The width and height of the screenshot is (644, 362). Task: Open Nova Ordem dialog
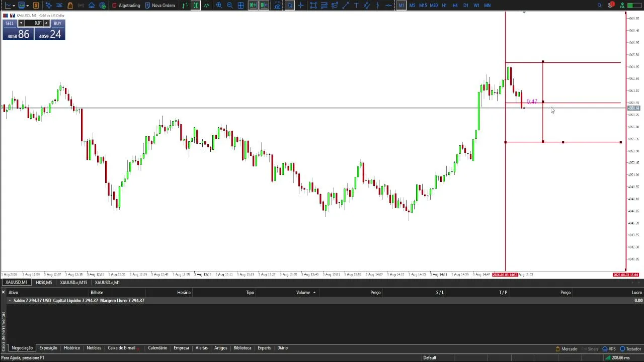click(160, 5)
